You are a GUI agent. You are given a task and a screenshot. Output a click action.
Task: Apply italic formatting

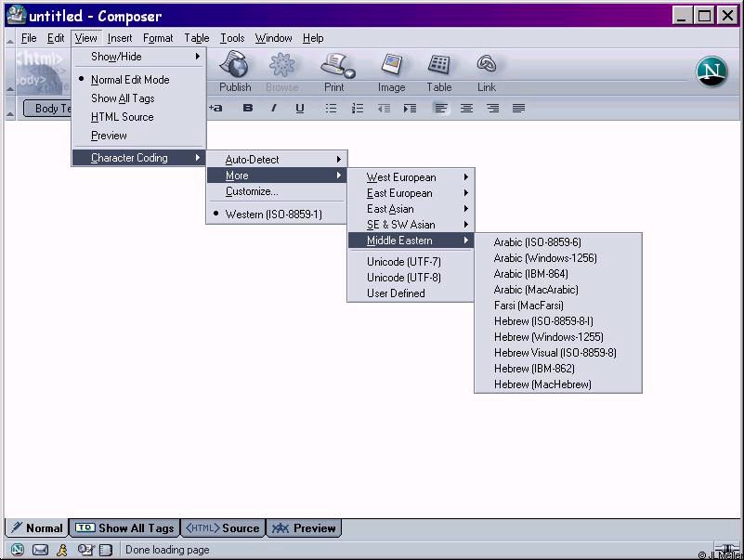tap(274, 109)
